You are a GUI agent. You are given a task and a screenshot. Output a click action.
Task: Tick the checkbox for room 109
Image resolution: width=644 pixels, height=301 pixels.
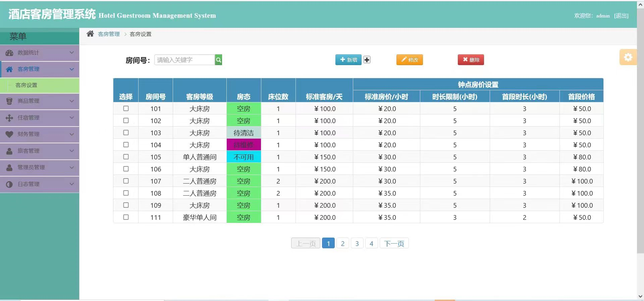[126, 205]
